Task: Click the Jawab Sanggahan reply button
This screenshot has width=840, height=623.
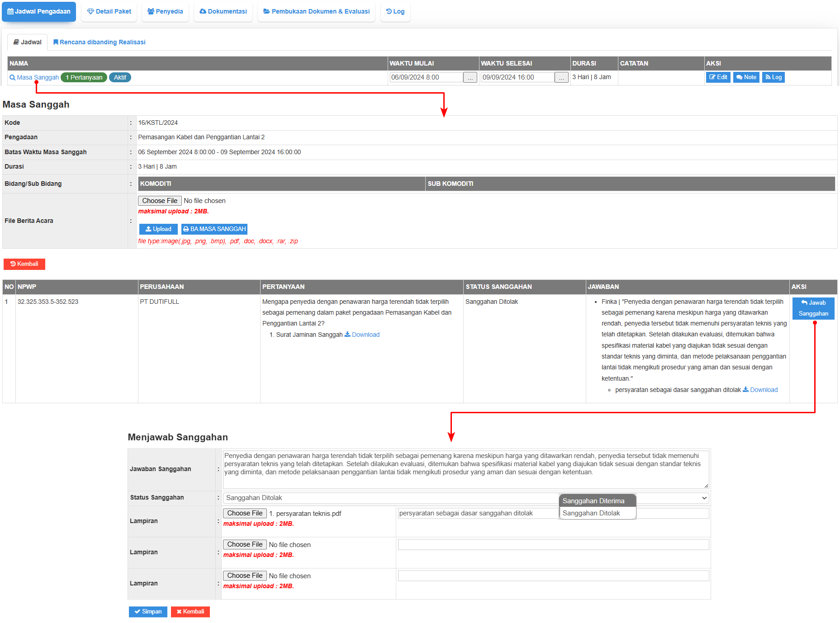Action: 813,308
